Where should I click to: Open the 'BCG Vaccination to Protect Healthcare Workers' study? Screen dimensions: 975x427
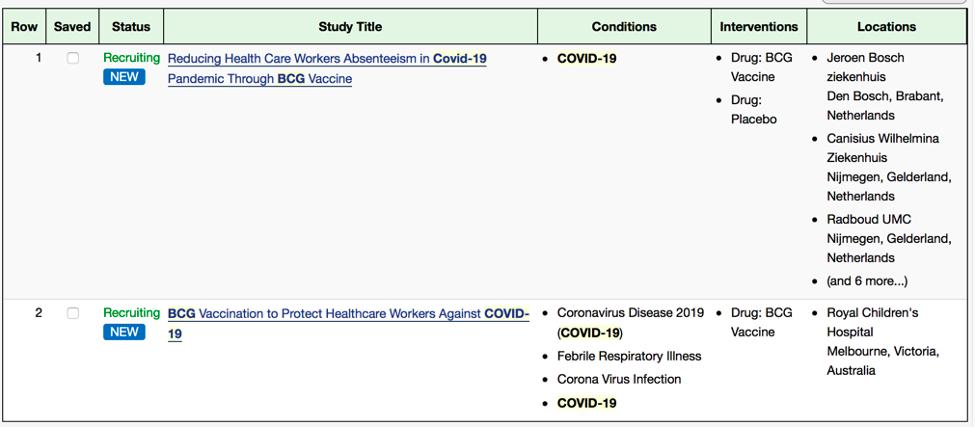coord(348,314)
